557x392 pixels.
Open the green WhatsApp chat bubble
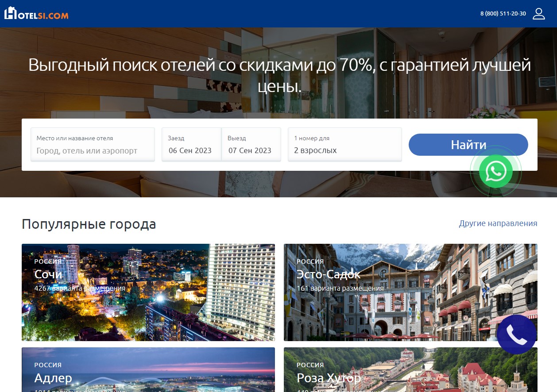(x=495, y=171)
